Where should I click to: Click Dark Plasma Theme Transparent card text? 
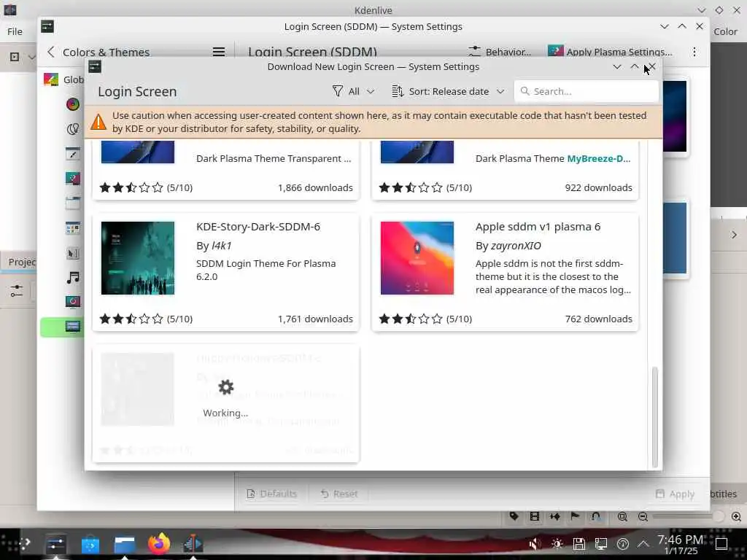(274, 158)
